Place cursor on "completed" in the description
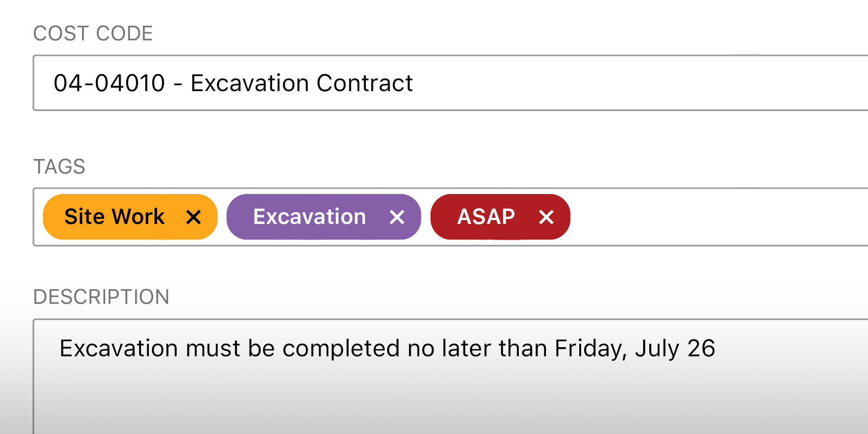The image size is (868, 434). point(341,349)
